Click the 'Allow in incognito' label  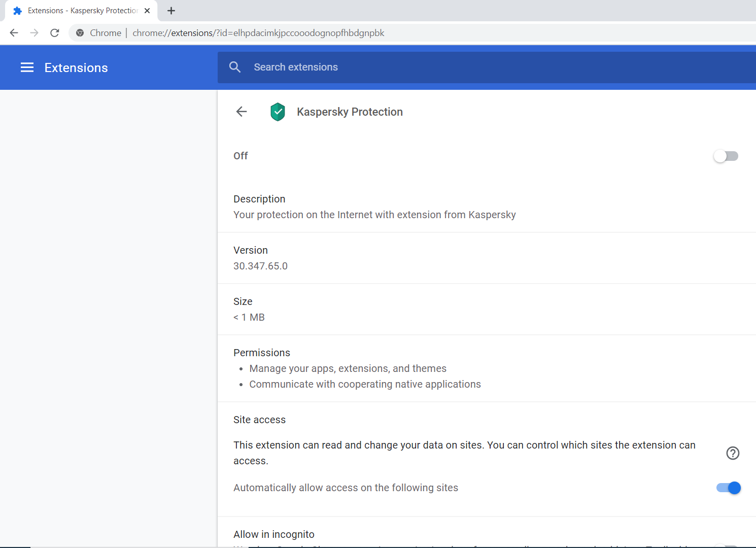click(x=274, y=534)
